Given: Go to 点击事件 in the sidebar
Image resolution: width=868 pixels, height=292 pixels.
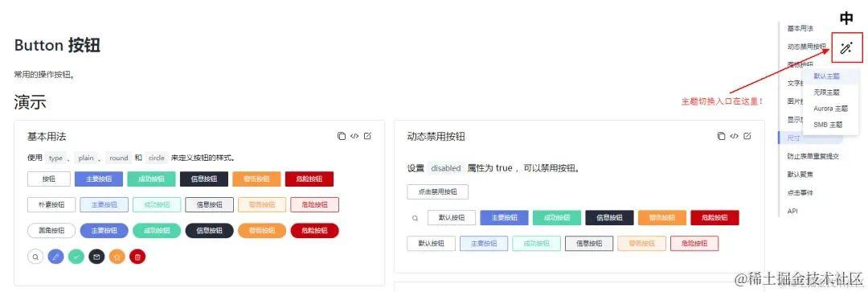Looking at the screenshot, I should pos(800,193).
